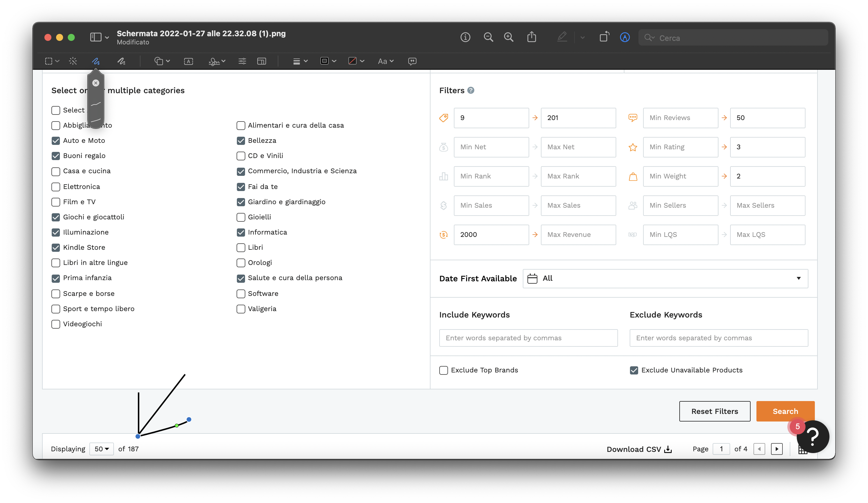The width and height of the screenshot is (868, 503).
Task: Toggle the Markup toolbar
Action: (625, 37)
